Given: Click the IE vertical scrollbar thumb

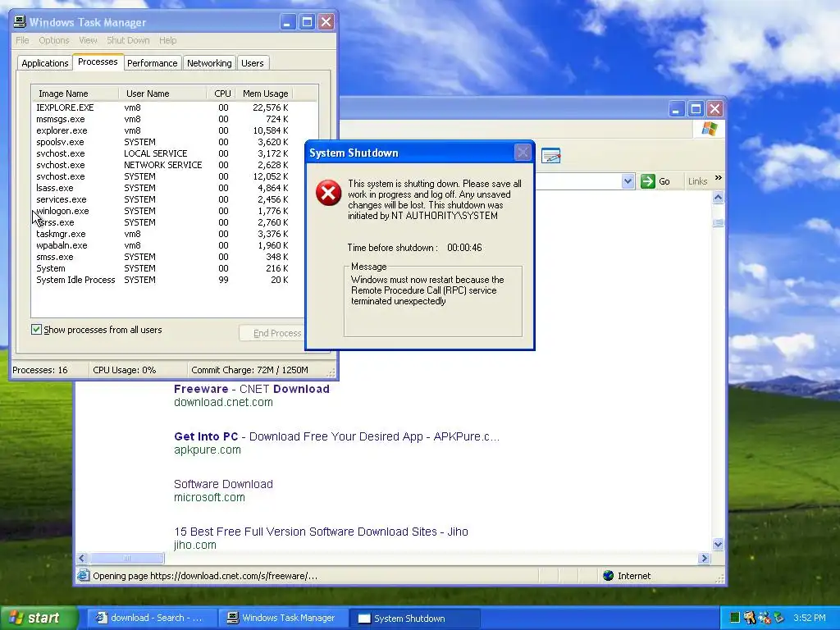Looking at the screenshot, I should tap(718, 222).
